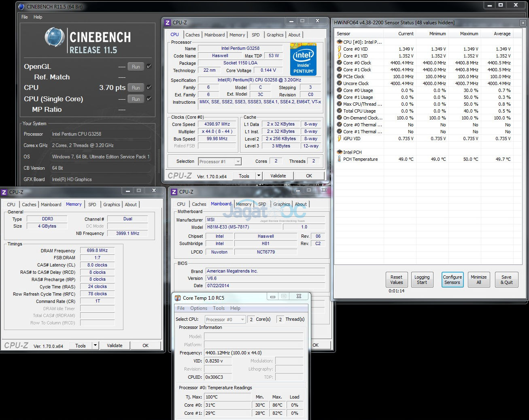The width and height of the screenshot is (529, 420).
Task: Open the Processor #1 selection dropdown
Action: (238, 162)
